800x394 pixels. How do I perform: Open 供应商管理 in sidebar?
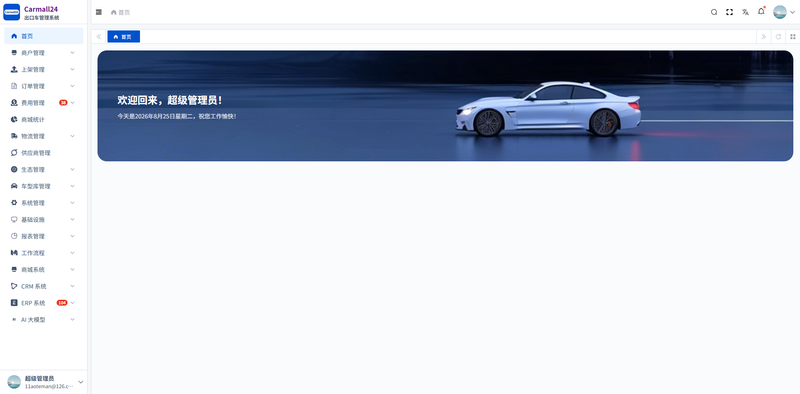pyautogui.click(x=43, y=153)
